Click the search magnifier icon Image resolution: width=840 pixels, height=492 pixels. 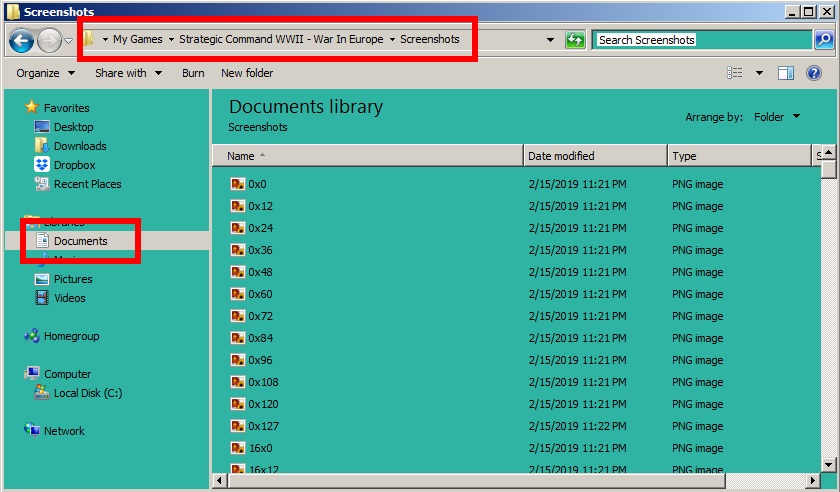[824, 40]
